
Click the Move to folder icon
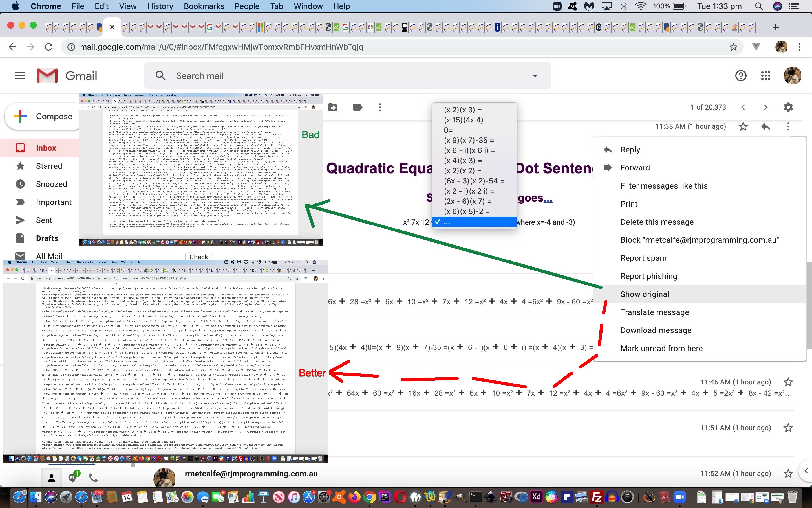tap(332, 108)
